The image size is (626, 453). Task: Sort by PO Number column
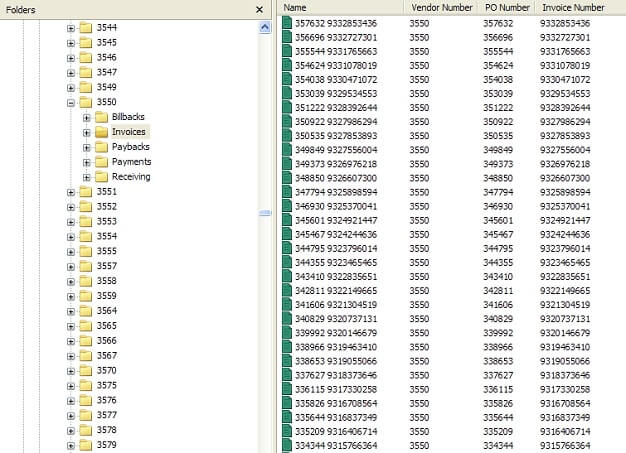(507, 7)
